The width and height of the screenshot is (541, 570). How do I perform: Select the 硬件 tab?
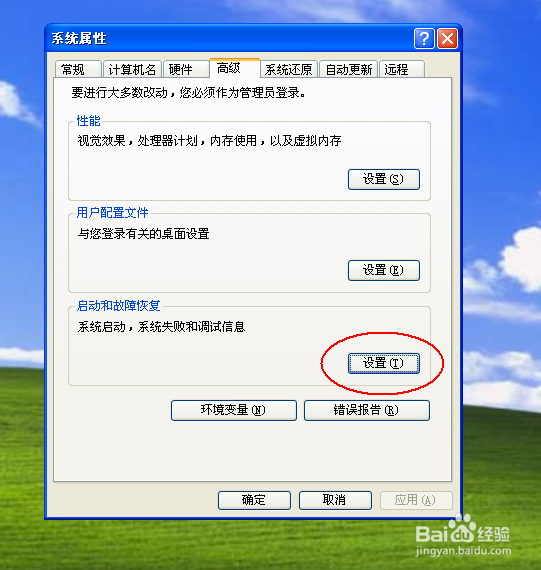(186, 69)
